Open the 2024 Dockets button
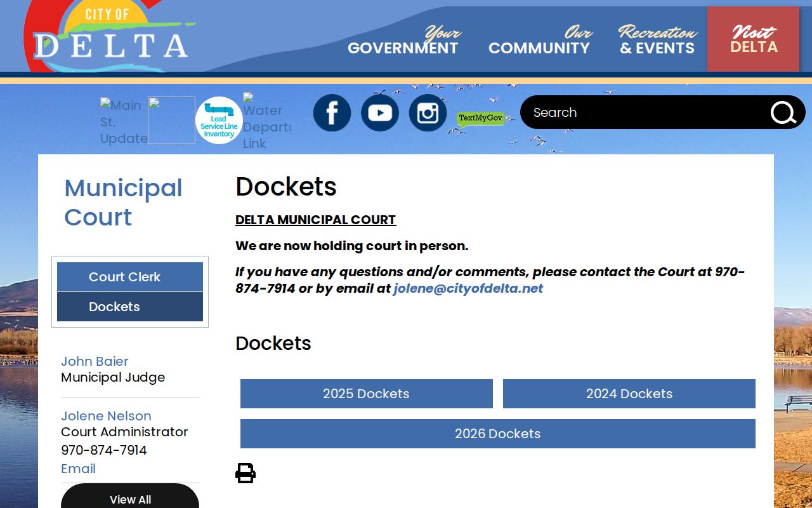 (629, 394)
